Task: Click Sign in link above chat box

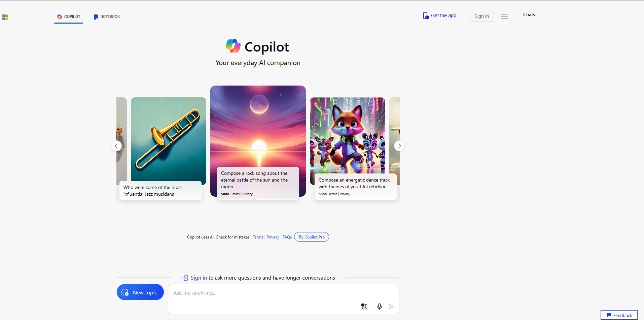Action: point(199,278)
